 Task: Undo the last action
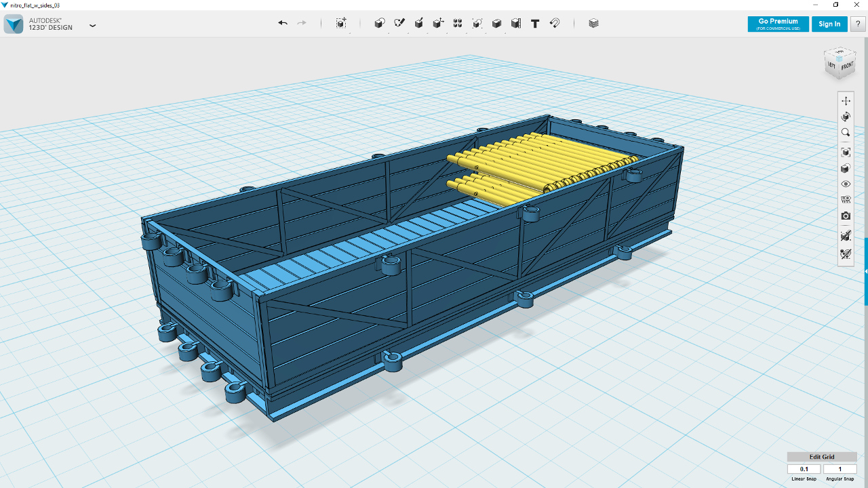283,23
